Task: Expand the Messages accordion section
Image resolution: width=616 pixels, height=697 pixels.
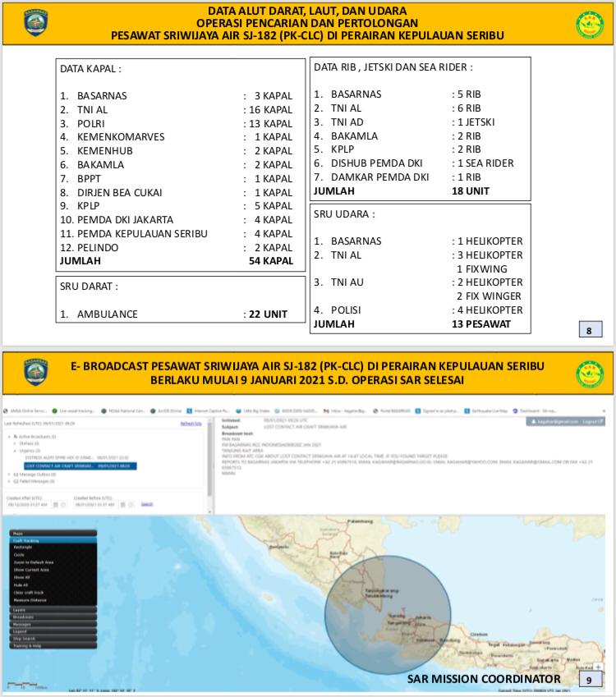Action: [53, 624]
